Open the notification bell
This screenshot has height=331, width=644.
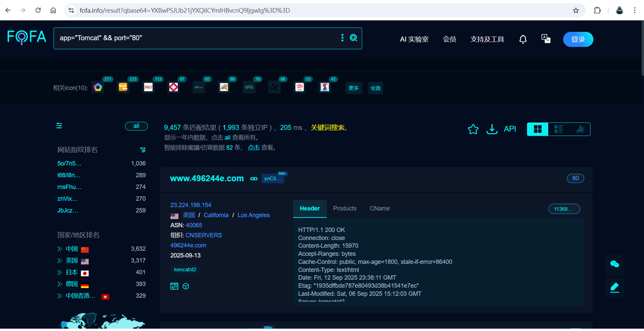point(523,39)
